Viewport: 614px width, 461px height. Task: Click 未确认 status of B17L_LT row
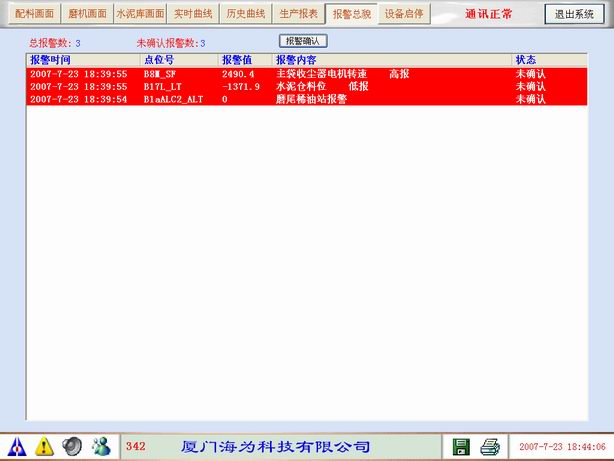[x=531, y=87]
